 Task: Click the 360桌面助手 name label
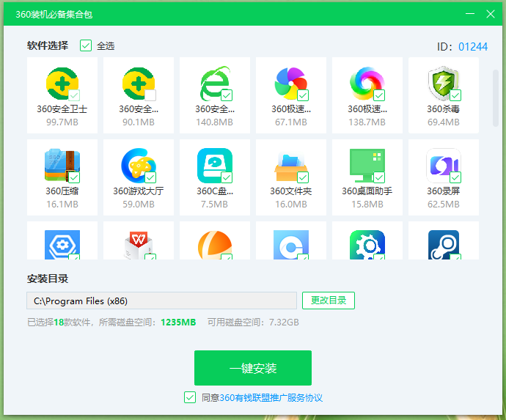(367, 191)
